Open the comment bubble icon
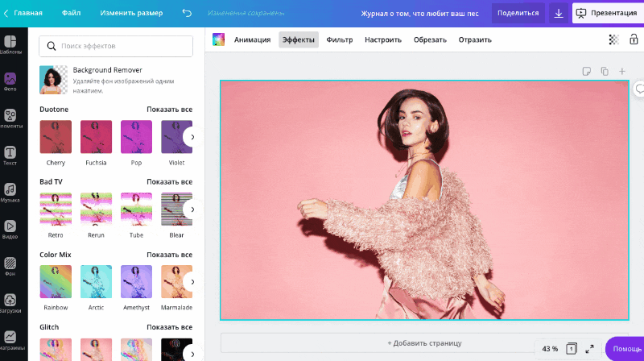This screenshot has width=644, height=361. pos(639,89)
